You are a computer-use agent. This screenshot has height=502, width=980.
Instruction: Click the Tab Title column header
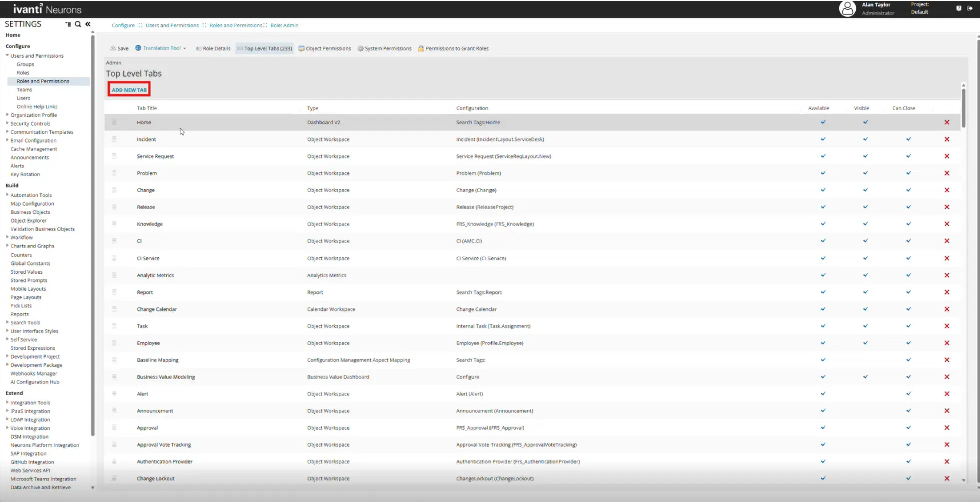click(x=147, y=108)
